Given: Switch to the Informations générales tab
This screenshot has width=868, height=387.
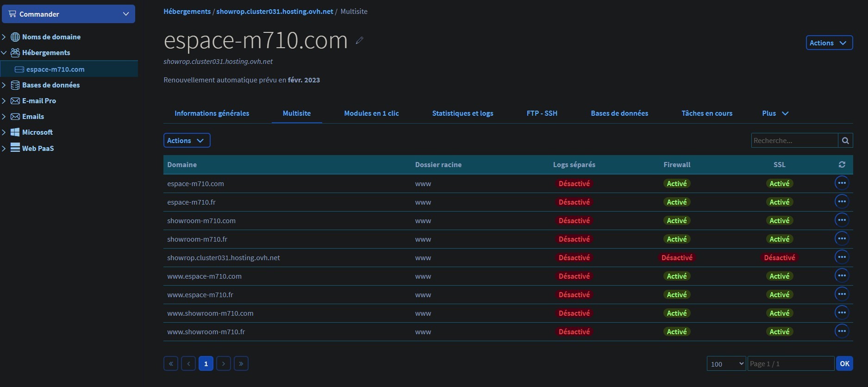Looking at the screenshot, I should pyautogui.click(x=212, y=113).
